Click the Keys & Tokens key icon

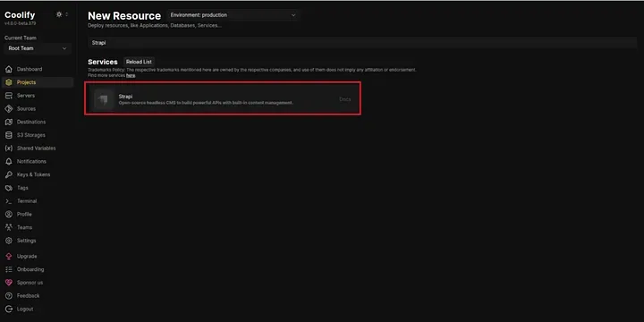(x=9, y=174)
